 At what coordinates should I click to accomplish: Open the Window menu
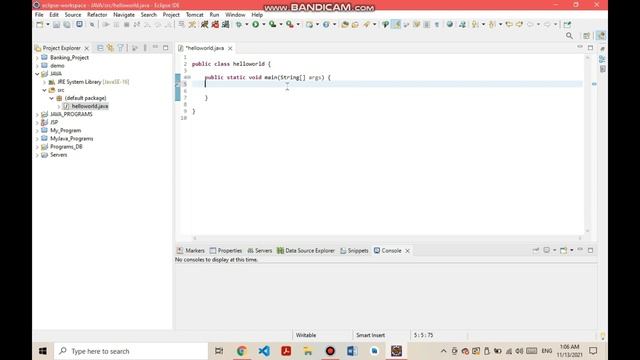[235, 15]
